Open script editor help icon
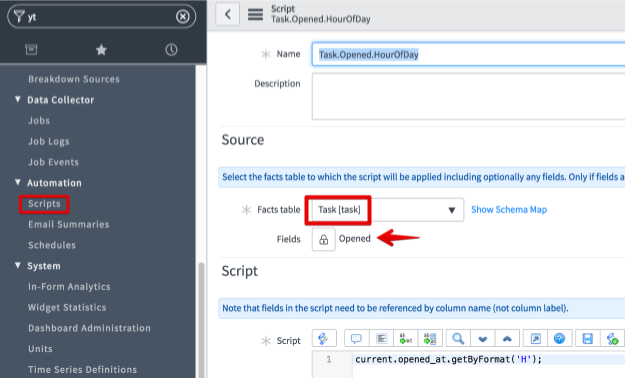The height and width of the screenshot is (378, 625). point(560,339)
